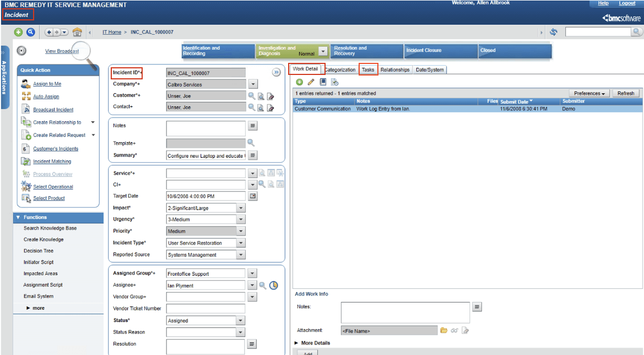
Task: Open the Add Work Info Notes editor icon
Action: [x=477, y=306]
